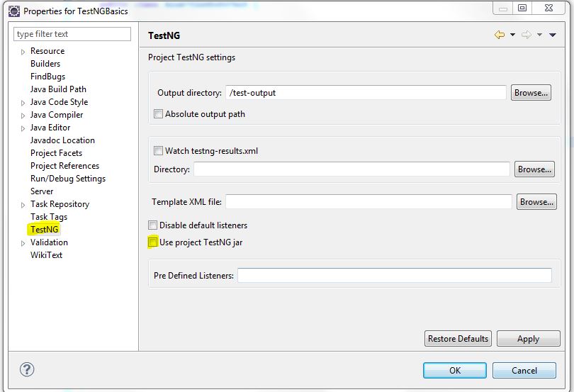The width and height of the screenshot is (574, 392).
Task: Select Builders in properties tree
Action: 45,64
